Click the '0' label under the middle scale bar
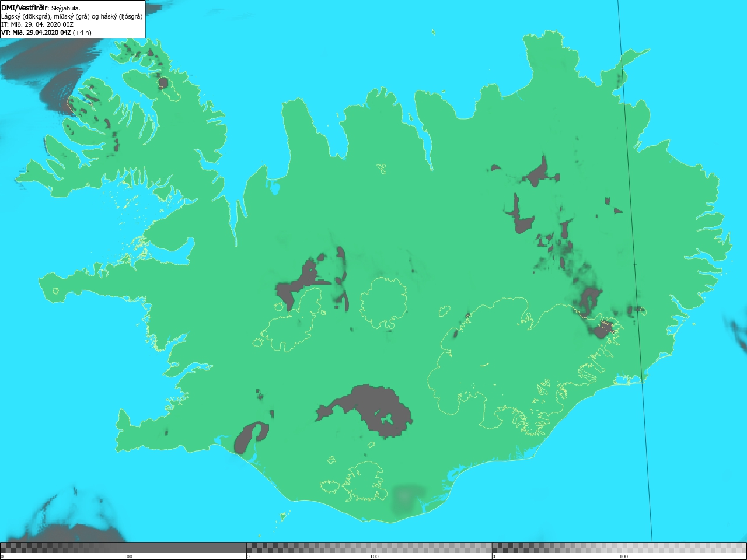 (248, 556)
